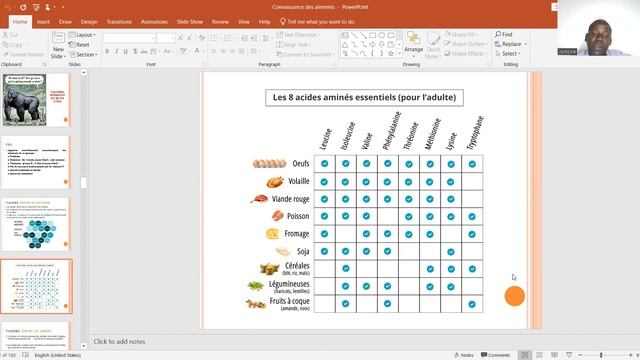
Task: Open the font name combo box
Action: pos(130,38)
